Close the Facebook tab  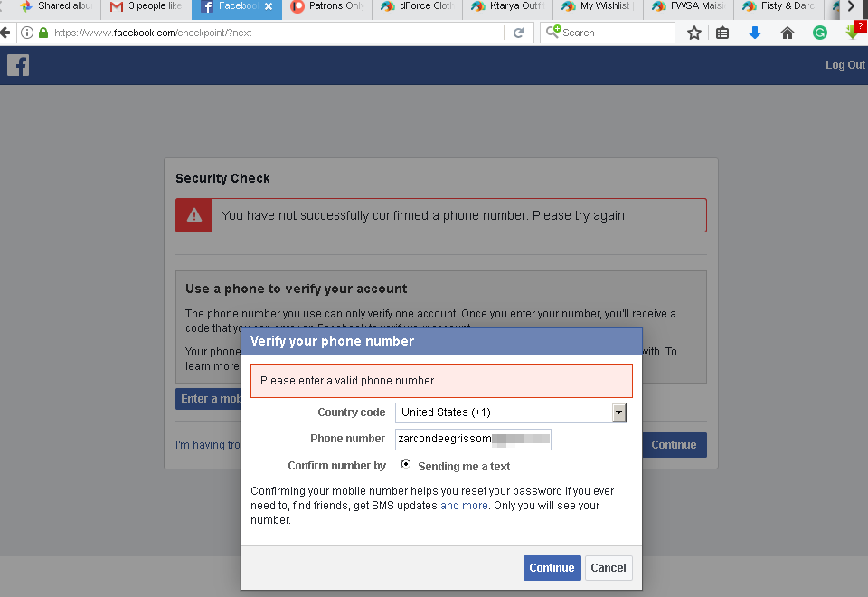pyautogui.click(x=269, y=6)
